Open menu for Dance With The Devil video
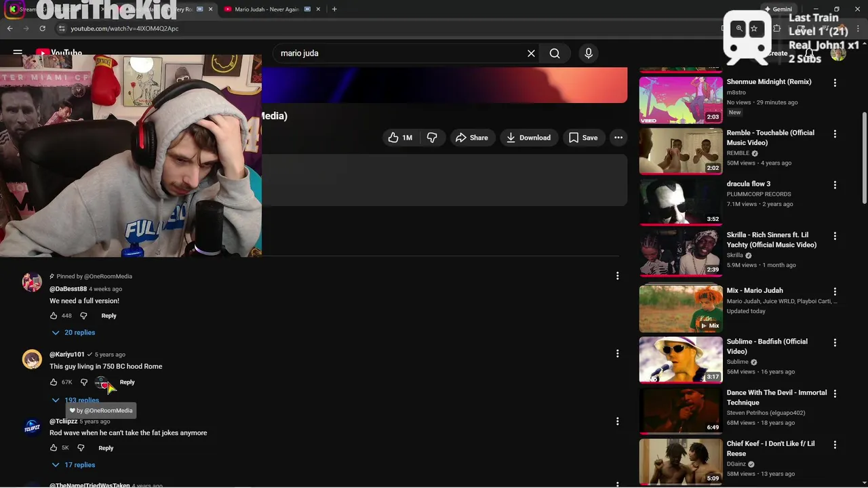The width and height of the screenshot is (868, 488). [835, 393]
